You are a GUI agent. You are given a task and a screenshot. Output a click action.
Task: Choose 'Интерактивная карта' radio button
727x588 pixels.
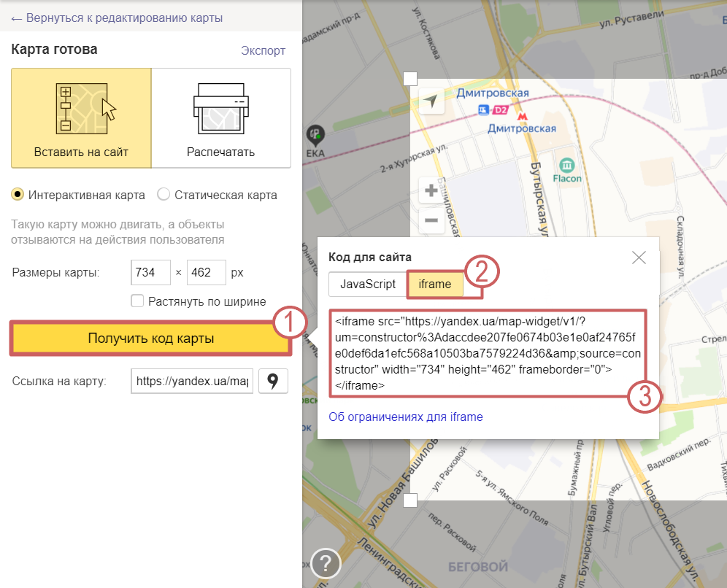pos(18,195)
